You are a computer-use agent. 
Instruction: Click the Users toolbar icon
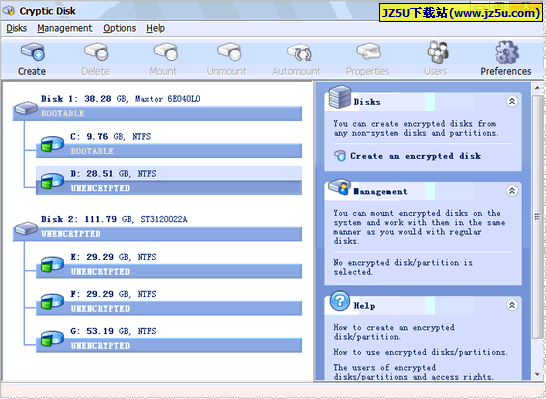[x=438, y=52]
